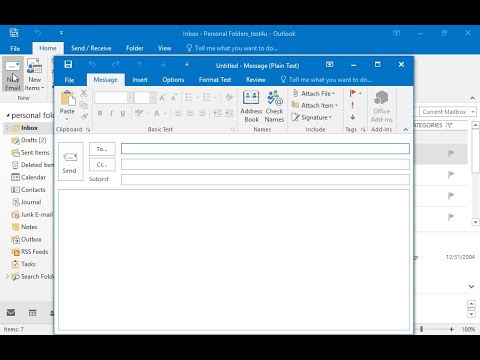Click the Decrease Indent icon
Image resolution: width=480 pixels, height=360 pixels.
point(217,113)
